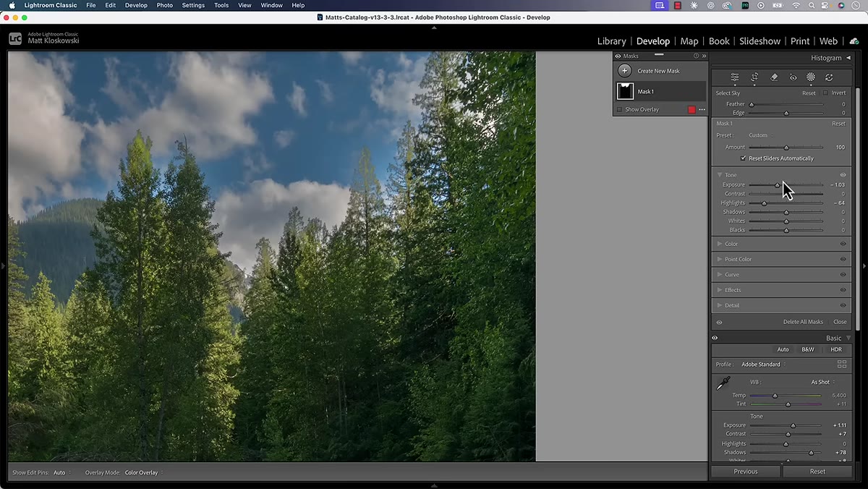
Task: Open the Photo menu
Action: 165,5
